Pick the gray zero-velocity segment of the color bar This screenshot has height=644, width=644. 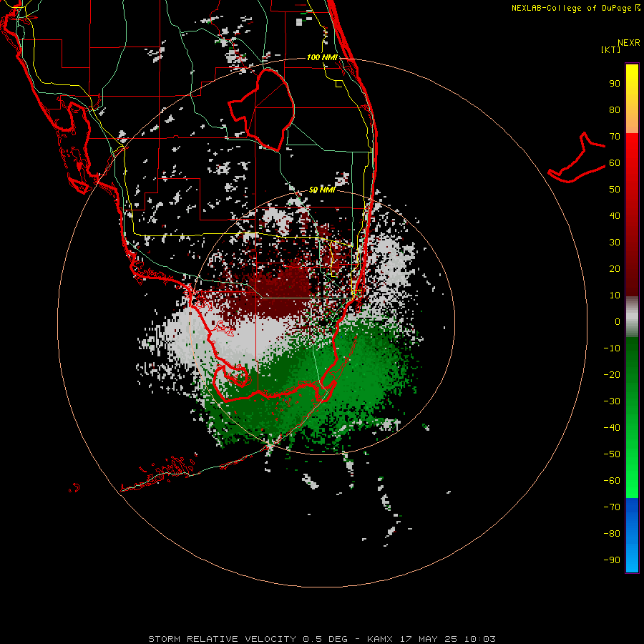coord(632,317)
